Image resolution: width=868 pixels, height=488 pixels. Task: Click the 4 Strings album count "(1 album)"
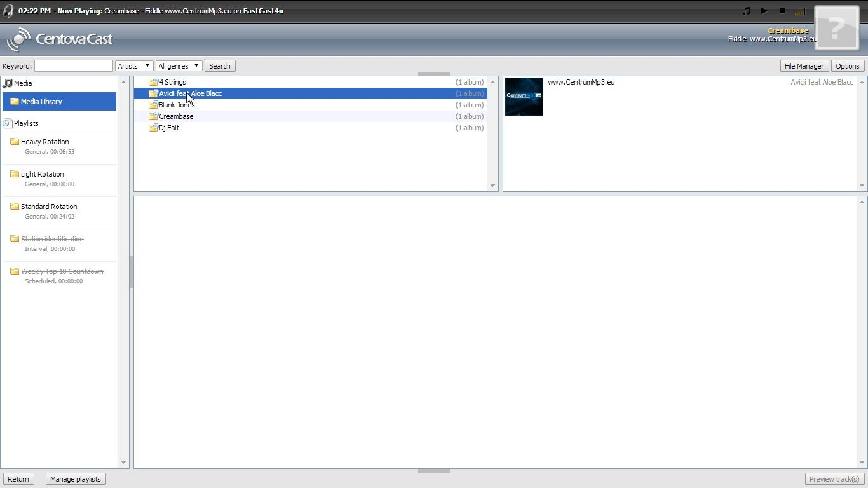[x=470, y=82]
